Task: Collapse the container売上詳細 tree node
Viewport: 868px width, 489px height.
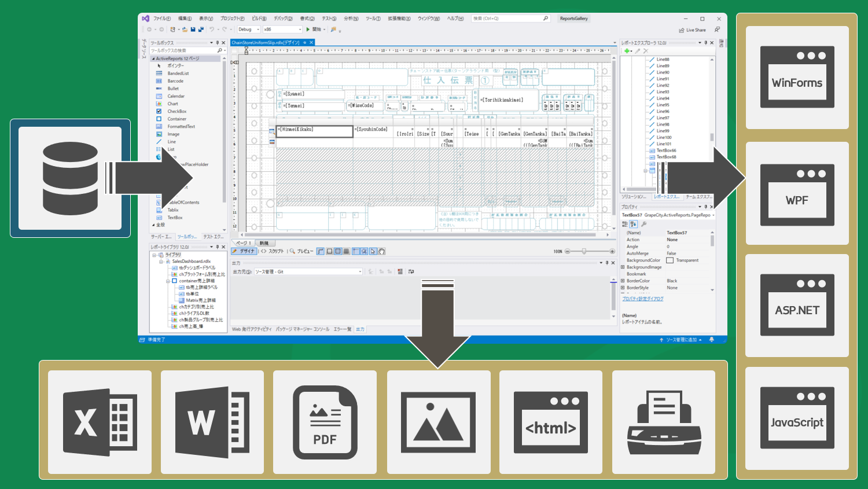Action: coord(168,281)
